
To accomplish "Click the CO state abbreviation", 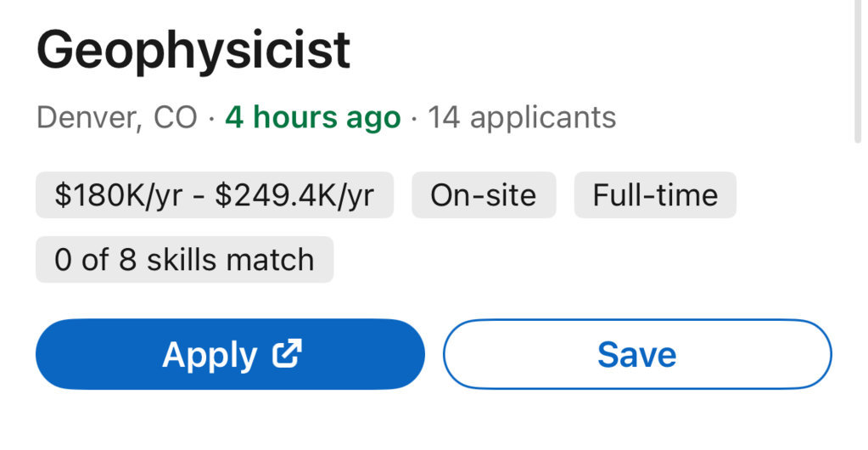I will (x=175, y=117).
